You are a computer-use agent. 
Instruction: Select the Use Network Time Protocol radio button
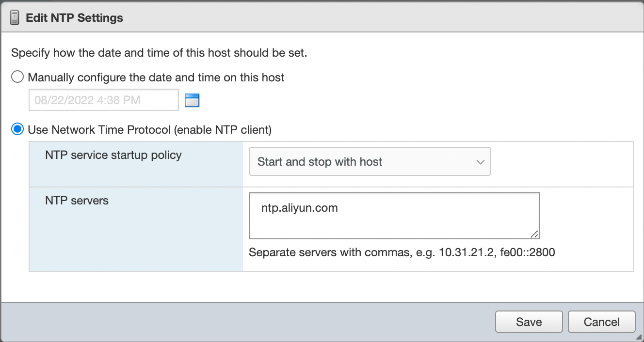[x=17, y=129]
